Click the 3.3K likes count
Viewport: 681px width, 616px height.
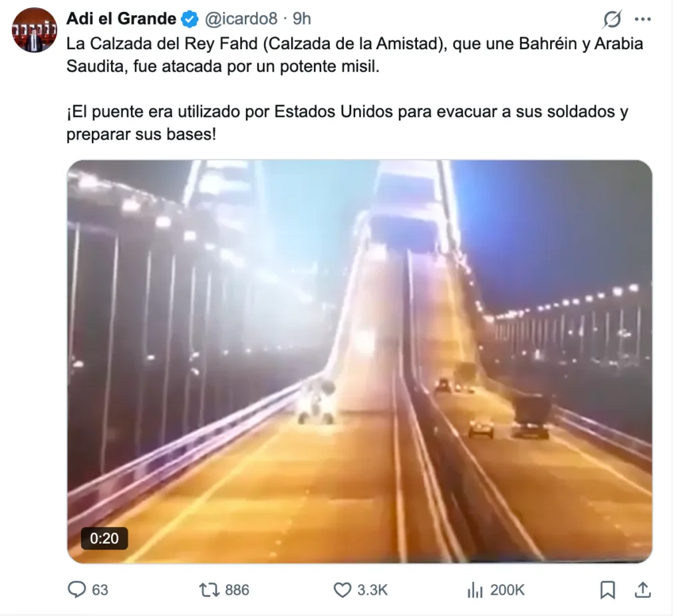click(372, 590)
